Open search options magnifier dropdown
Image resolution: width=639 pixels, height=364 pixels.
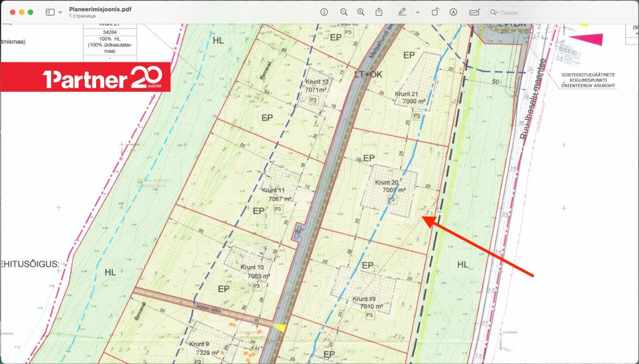[x=494, y=13]
